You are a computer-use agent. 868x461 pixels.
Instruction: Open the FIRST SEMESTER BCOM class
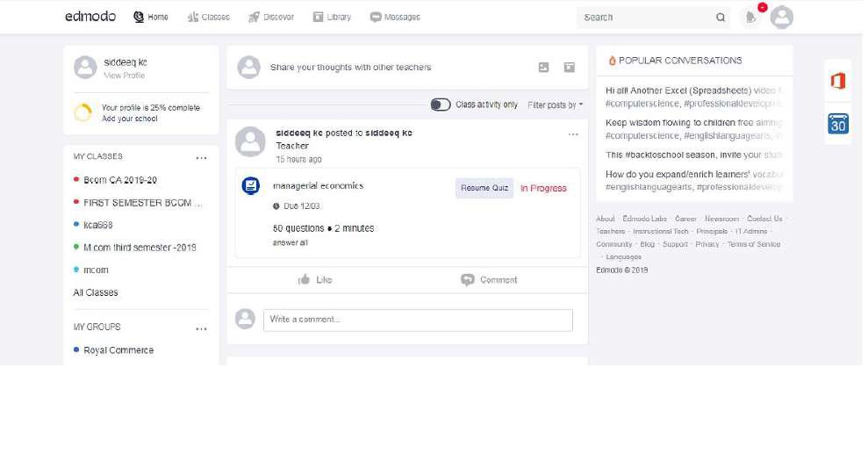(x=143, y=203)
